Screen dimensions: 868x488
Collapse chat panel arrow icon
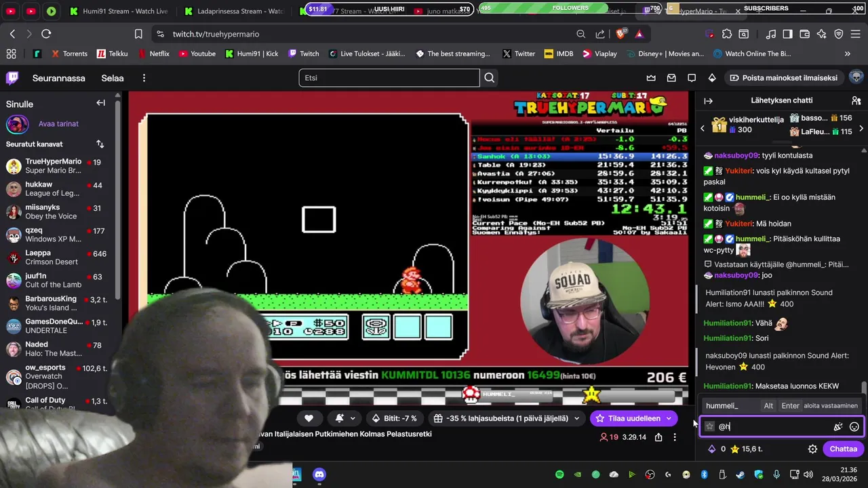pos(709,100)
